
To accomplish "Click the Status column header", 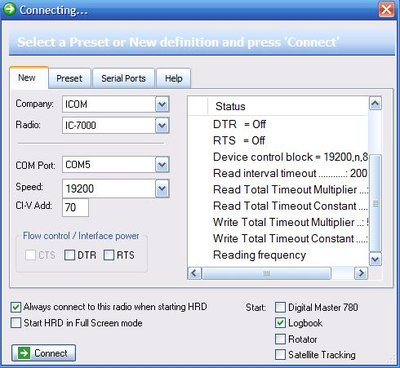I will [287, 106].
